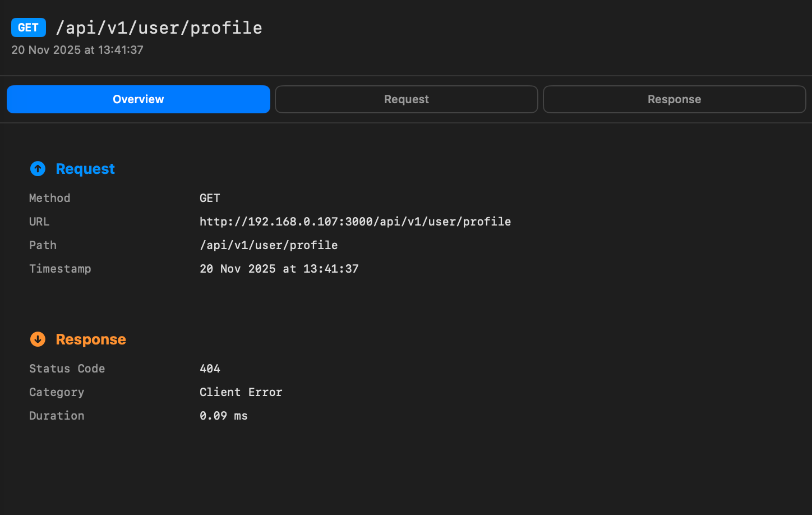Click the Duration field label
This screenshot has width=812, height=515.
pos(57,416)
